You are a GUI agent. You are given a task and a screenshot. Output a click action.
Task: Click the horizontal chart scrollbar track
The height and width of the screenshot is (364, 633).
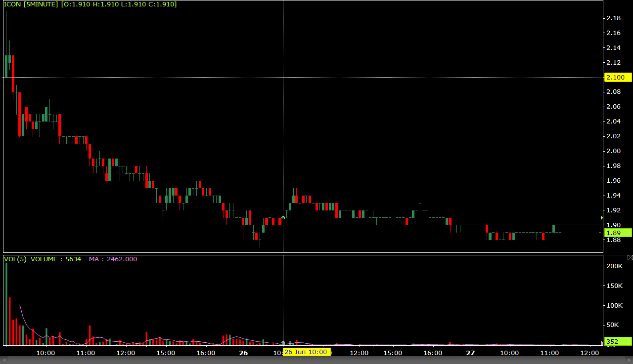(316, 361)
